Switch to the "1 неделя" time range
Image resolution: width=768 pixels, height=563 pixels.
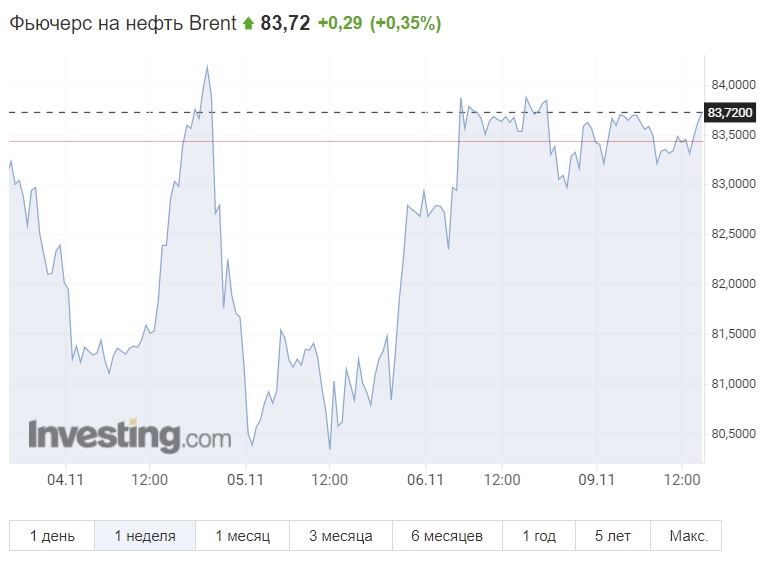(x=145, y=536)
